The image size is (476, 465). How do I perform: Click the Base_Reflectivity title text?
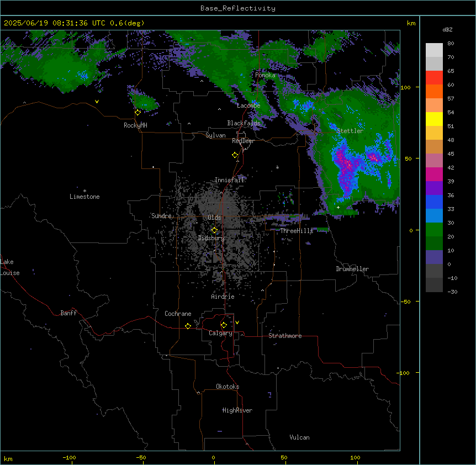238,8
